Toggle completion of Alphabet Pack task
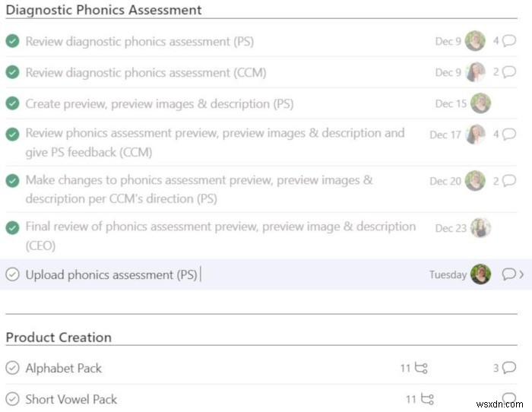This screenshot has width=532, height=412. (12, 368)
